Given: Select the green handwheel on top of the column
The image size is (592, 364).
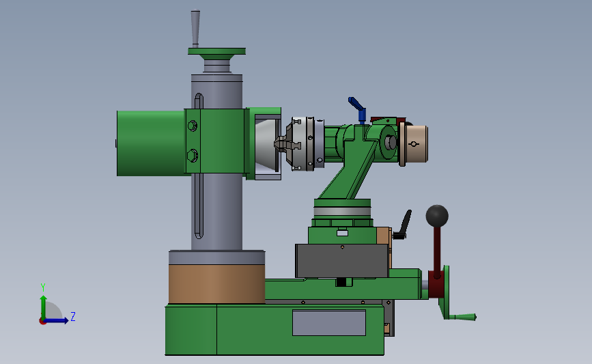Looking at the screenshot, I should [216, 55].
